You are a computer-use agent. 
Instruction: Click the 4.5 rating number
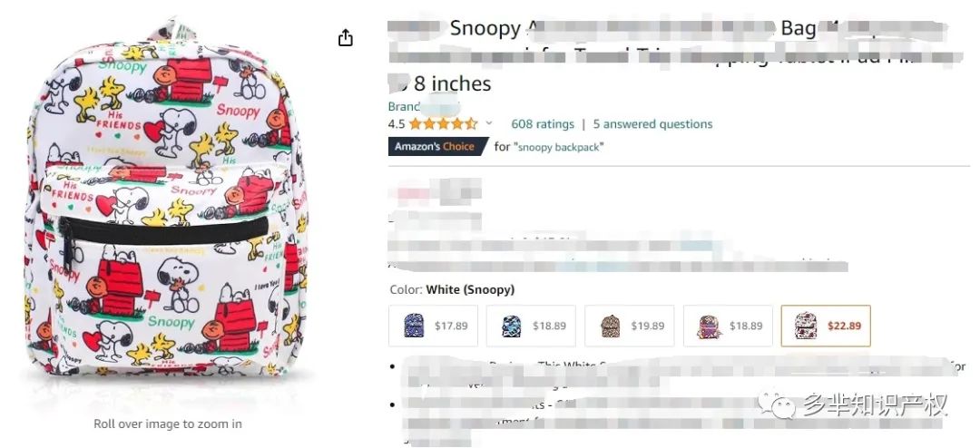397,123
